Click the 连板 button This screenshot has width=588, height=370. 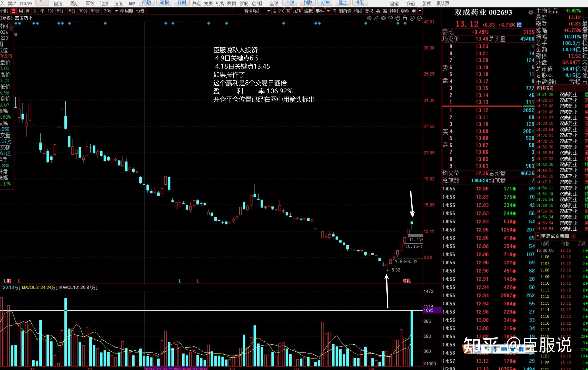tap(308, 11)
